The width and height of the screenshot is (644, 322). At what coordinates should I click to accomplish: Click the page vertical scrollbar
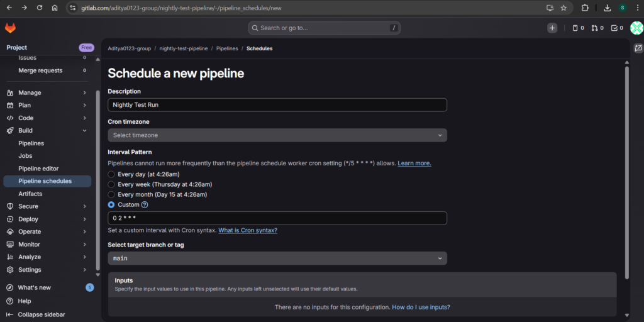coord(626,170)
